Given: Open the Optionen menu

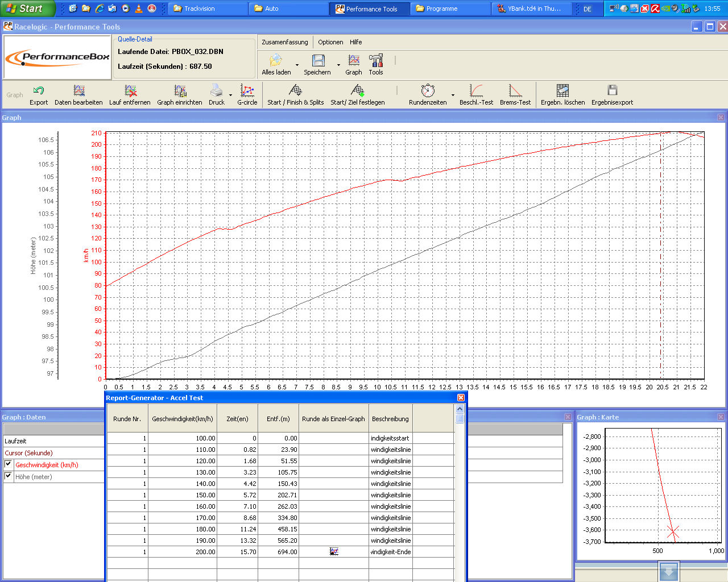Looking at the screenshot, I should (x=330, y=42).
